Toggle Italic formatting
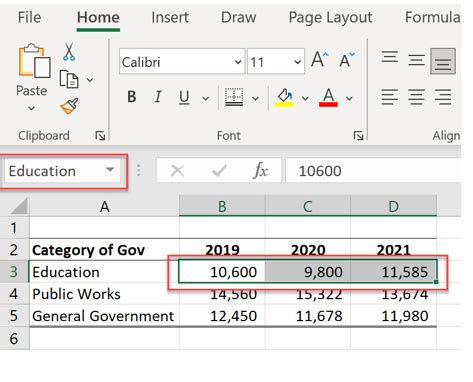Viewport: 473px width, 382px height. [x=158, y=97]
